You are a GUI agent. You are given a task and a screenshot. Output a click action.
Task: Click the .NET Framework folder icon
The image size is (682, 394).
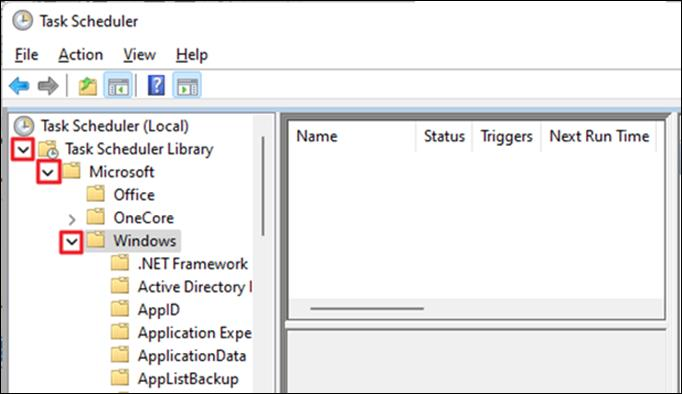point(120,263)
